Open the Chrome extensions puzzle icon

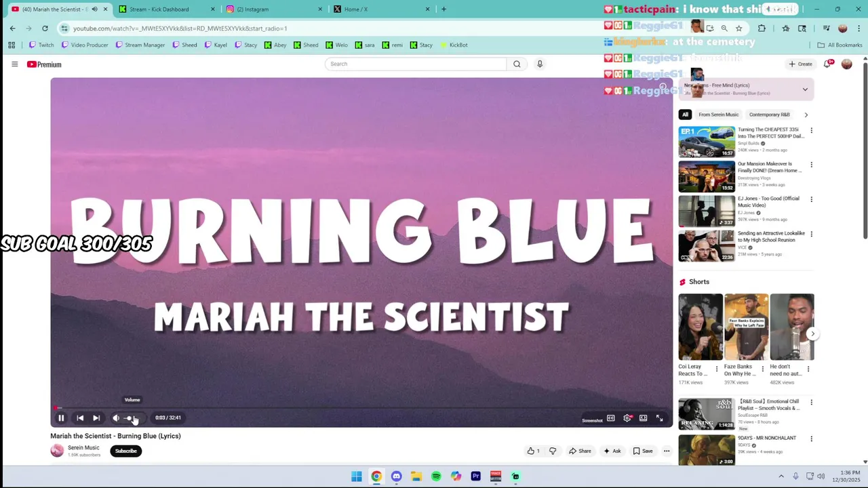coord(762,28)
